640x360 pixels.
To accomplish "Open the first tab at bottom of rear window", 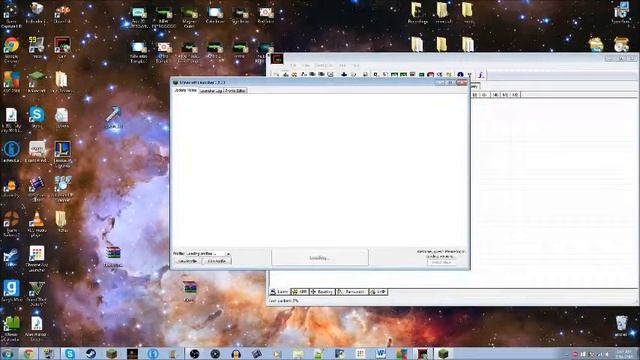I will click(x=279, y=292).
